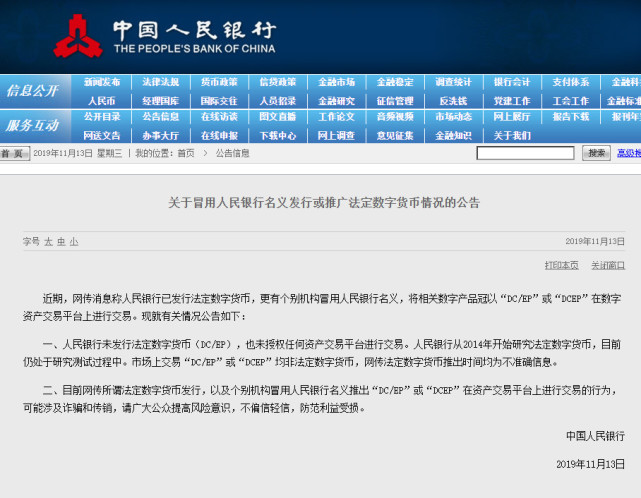
Task: Click the 首页 breadcrumb link after 我的位置
Action: (x=186, y=153)
